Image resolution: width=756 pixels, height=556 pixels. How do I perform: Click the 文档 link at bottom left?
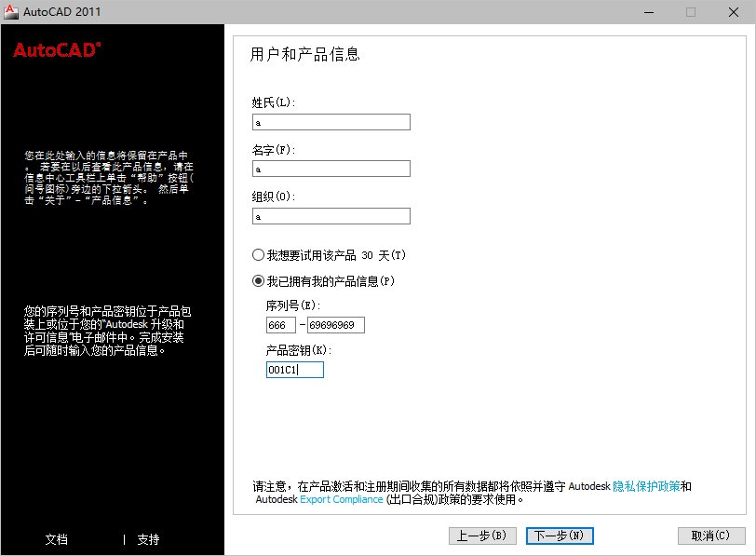pyautogui.click(x=57, y=539)
